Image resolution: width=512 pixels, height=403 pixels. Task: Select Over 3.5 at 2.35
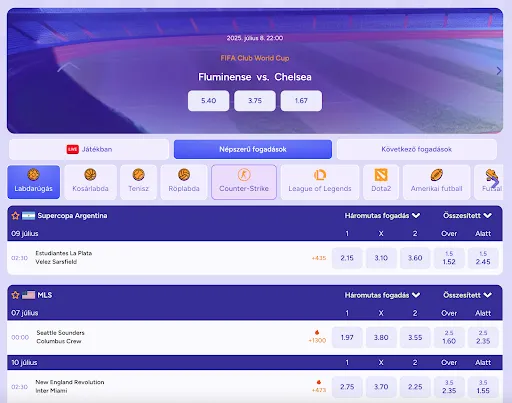pos(449,387)
